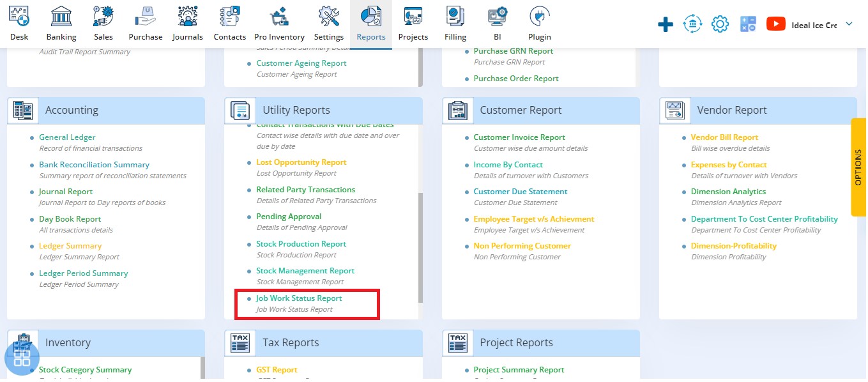Click the blue plus quick-add icon
This screenshot has width=868, height=382.
pyautogui.click(x=666, y=25)
